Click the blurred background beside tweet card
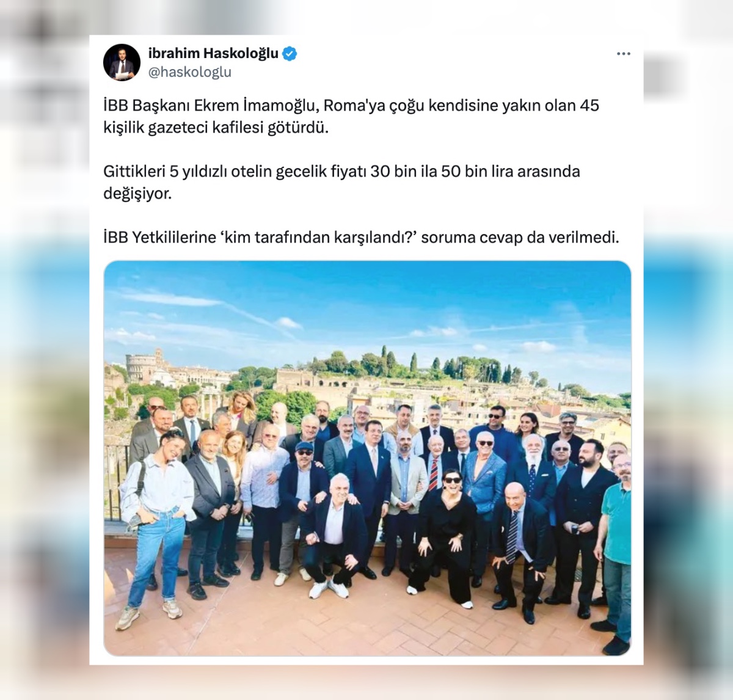Viewport: 733px width, 700px height. (44, 366)
